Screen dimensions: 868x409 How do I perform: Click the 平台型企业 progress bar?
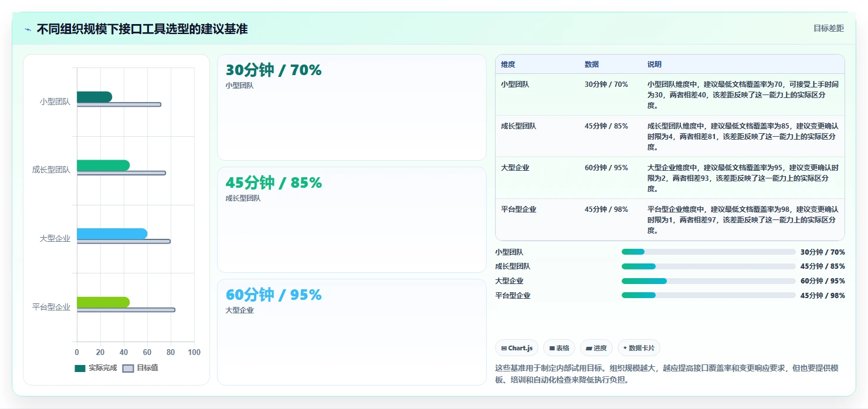pyautogui.click(x=708, y=295)
